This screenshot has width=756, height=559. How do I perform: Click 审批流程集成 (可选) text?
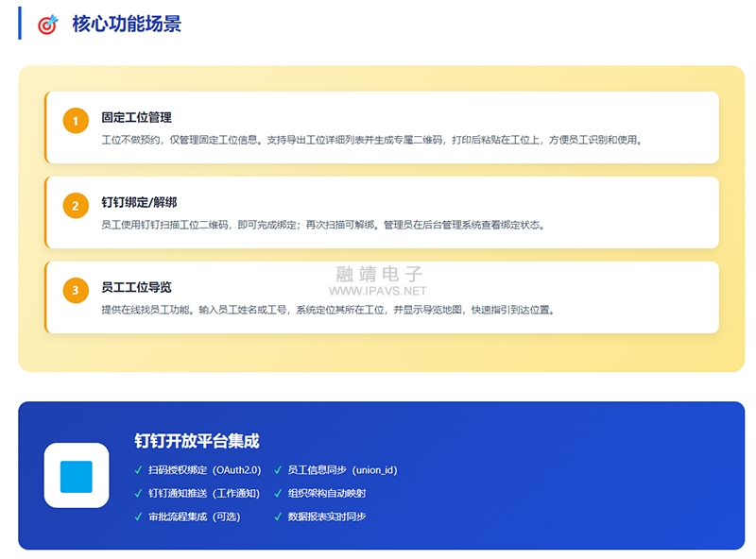[195, 517]
